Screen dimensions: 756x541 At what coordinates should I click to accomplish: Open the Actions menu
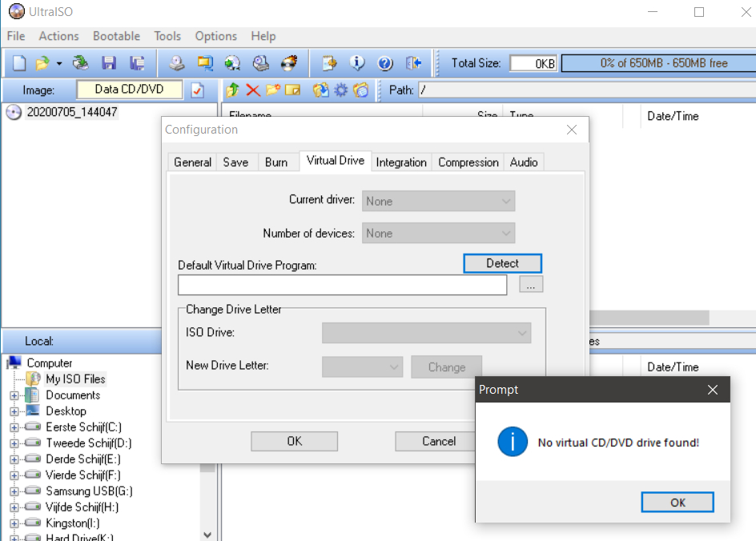pos(58,36)
